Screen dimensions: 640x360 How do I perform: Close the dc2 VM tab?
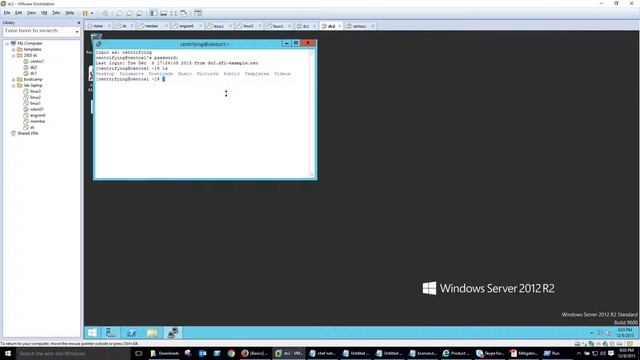340,26
